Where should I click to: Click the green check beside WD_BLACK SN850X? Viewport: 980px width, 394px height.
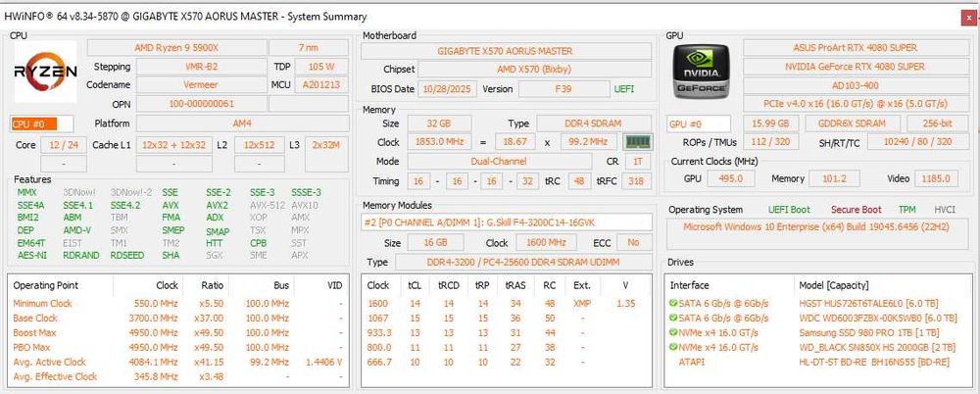pos(673,347)
